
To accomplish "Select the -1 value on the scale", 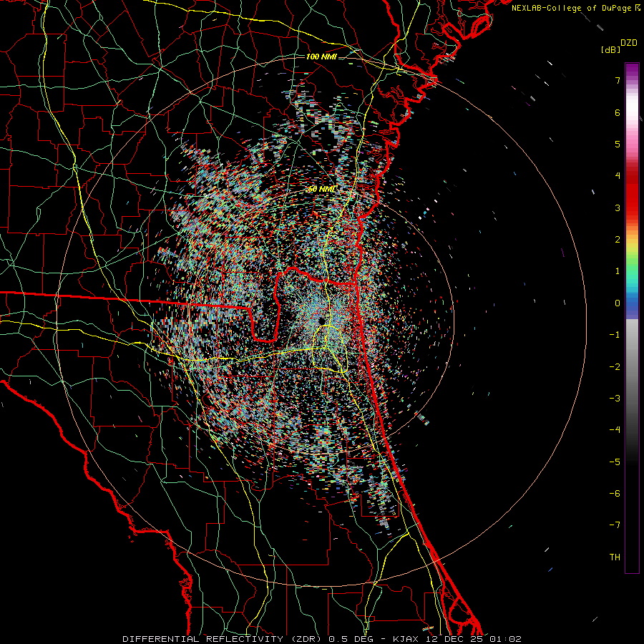I will coord(615,335).
